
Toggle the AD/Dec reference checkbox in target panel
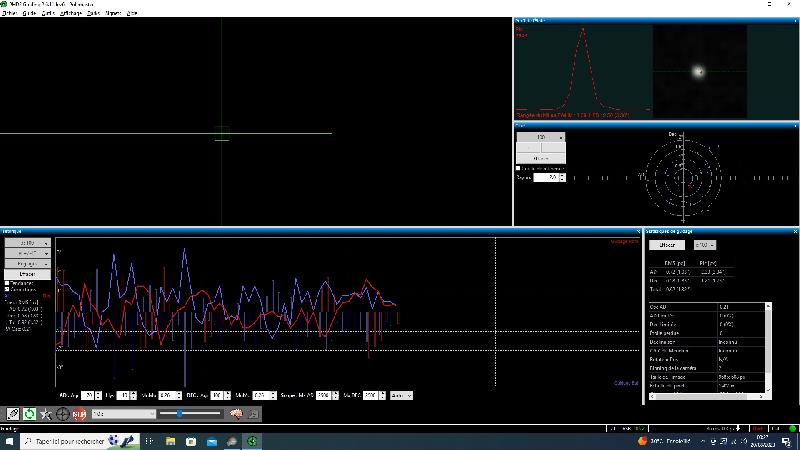(x=518, y=168)
